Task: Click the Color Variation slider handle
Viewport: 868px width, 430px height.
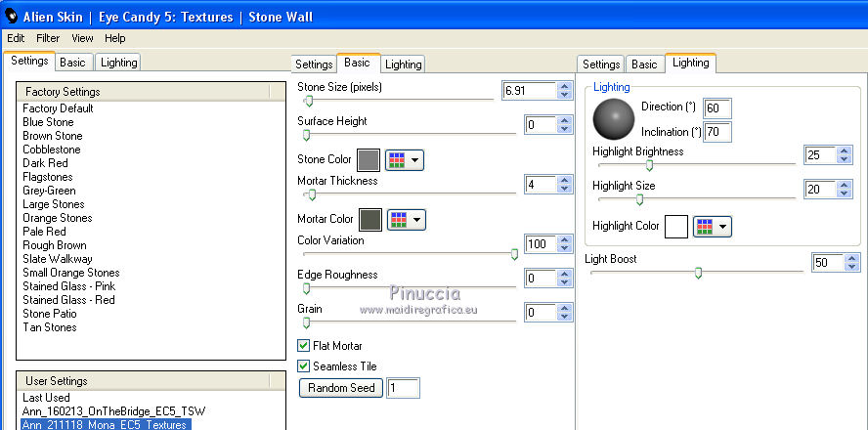Action: point(514,254)
